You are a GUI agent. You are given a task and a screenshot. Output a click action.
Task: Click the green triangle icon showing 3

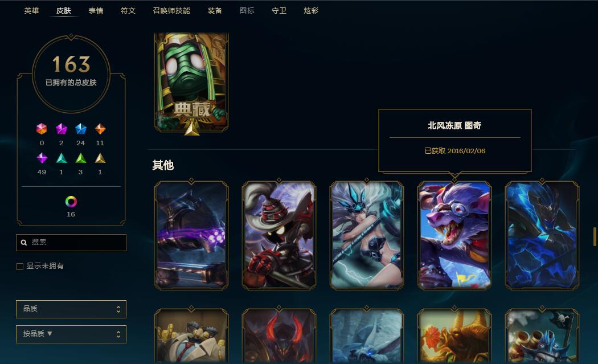(80, 158)
